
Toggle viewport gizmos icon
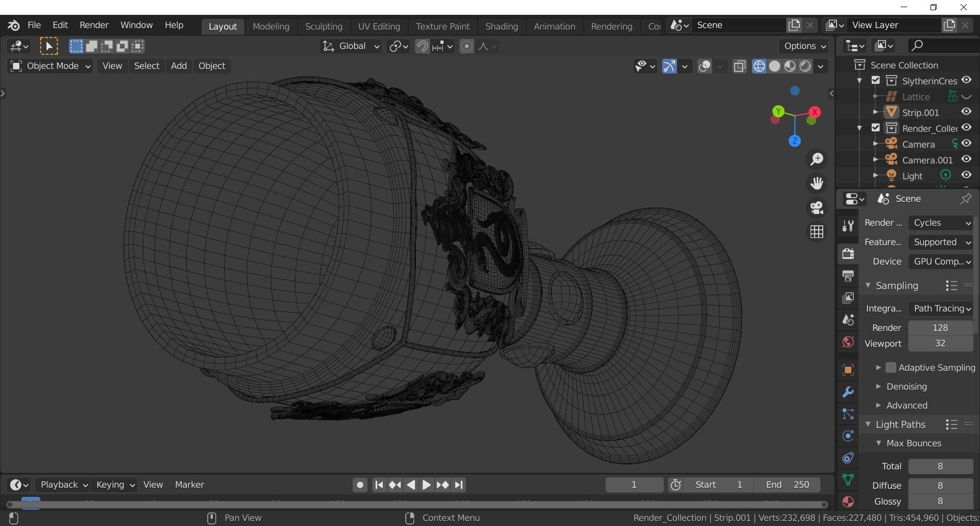[x=669, y=66]
